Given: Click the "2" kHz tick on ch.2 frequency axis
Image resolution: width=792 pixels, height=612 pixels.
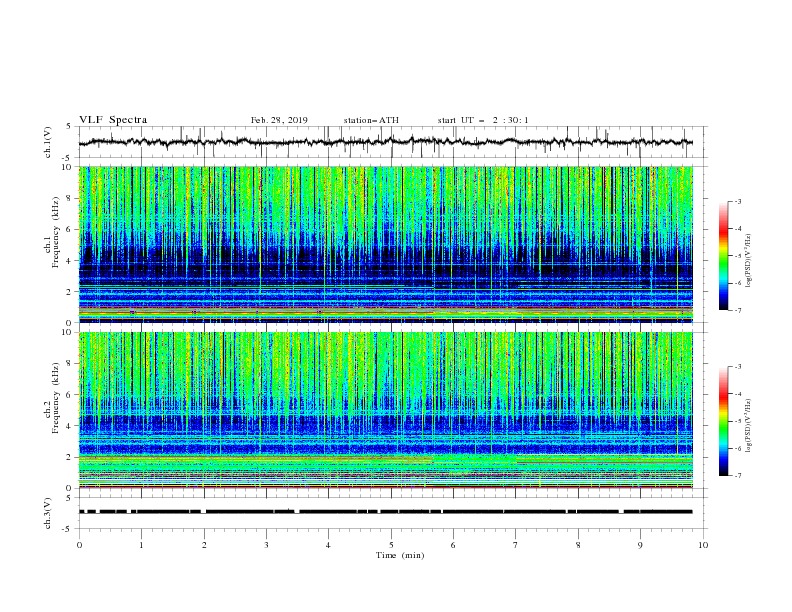Looking at the screenshot, I should [70, 457].
